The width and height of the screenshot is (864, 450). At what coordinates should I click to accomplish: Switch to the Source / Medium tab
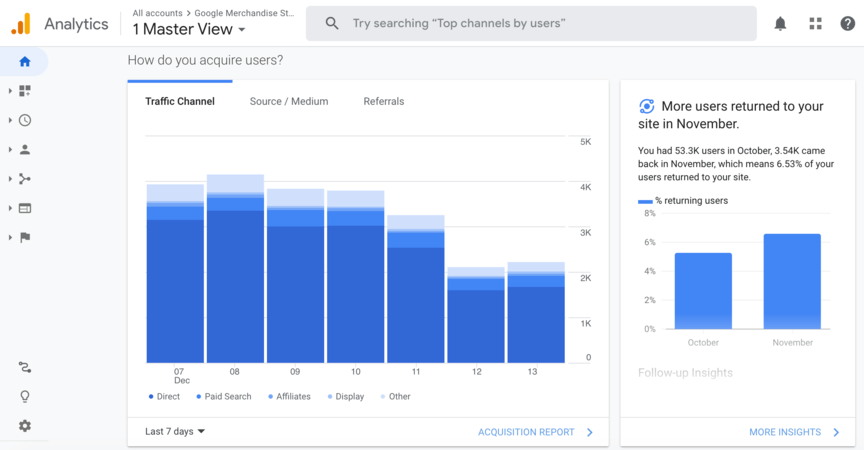click(x=289, y=101)
